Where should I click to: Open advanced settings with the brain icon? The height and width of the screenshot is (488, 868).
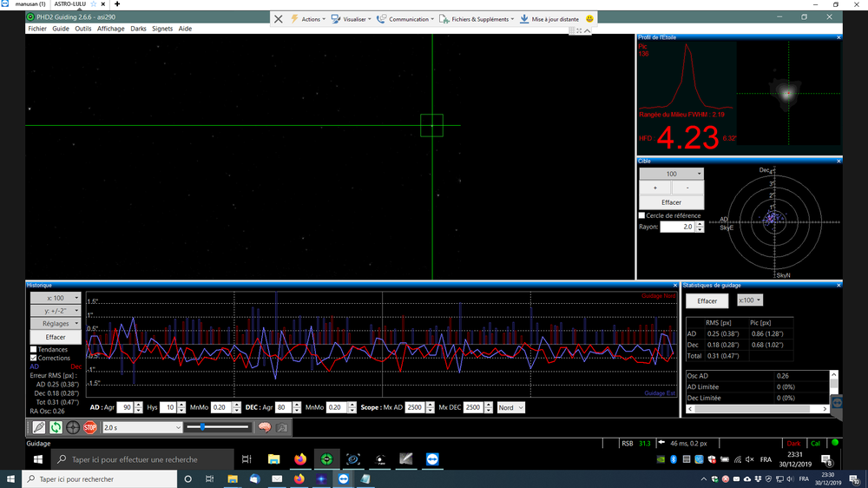[265, 427]
